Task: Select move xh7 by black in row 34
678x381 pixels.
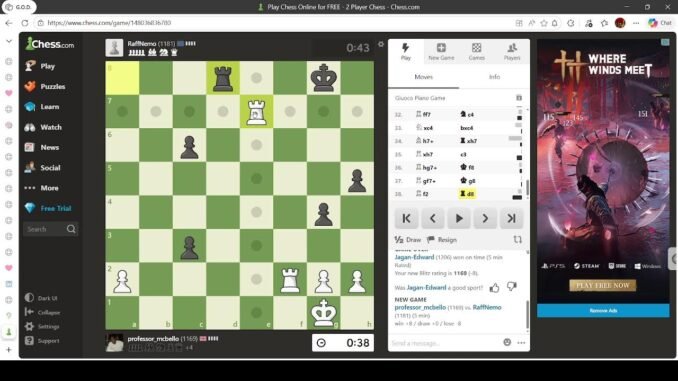Action: (468, 141)
